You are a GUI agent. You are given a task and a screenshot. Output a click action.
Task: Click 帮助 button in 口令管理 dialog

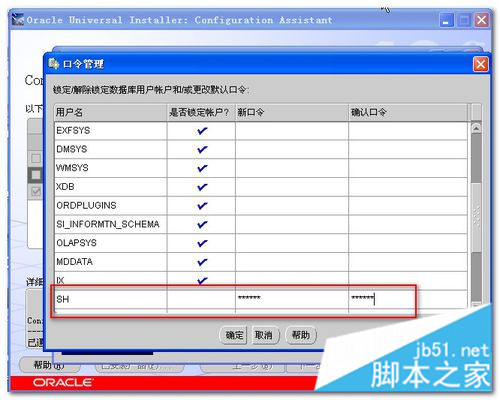coord(301,335)
